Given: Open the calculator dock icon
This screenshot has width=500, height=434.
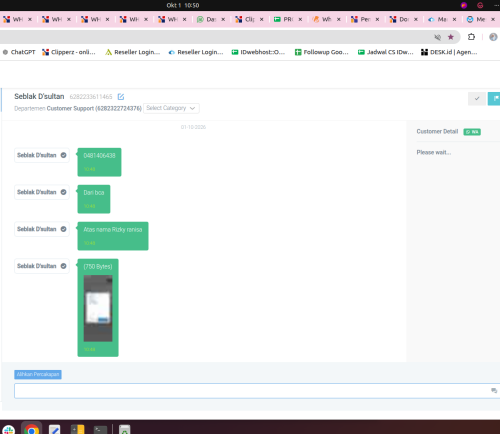Looking at the screenshot, I should [77, 430].
